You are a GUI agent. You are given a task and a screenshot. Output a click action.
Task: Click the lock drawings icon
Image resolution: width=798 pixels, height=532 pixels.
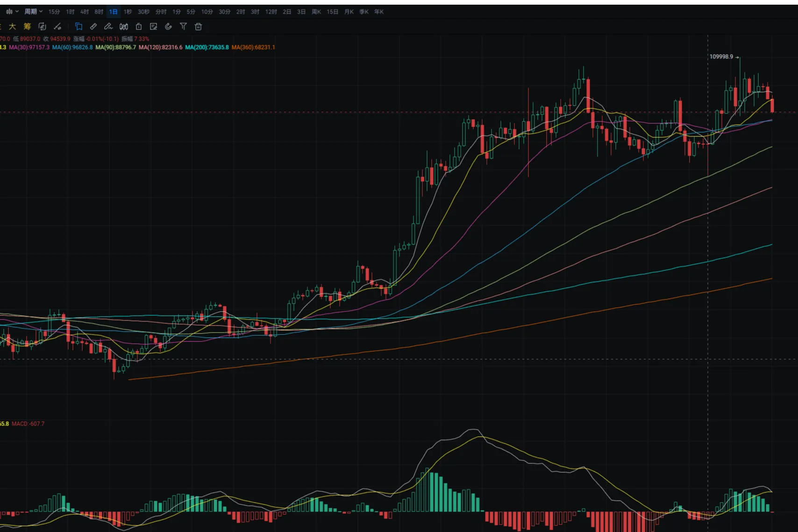click(139, 27)
